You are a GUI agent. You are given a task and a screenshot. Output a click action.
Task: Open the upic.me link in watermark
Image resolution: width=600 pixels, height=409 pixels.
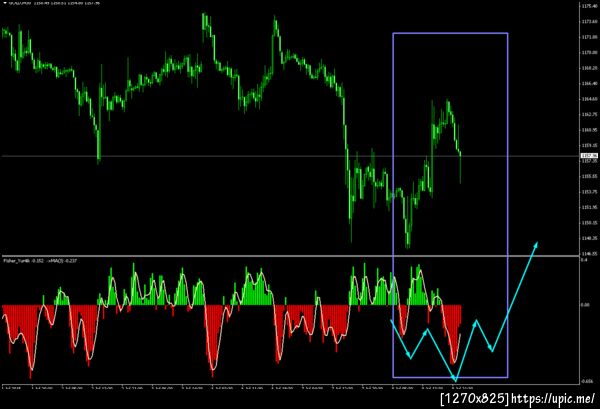click(553, 399)
